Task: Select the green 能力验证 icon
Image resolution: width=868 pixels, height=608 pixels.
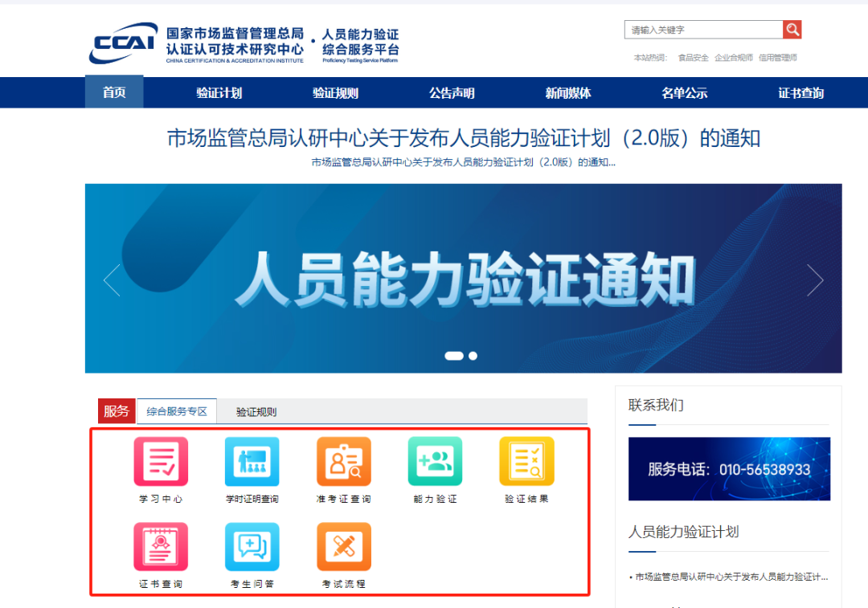Action: [x=434, y=461]
